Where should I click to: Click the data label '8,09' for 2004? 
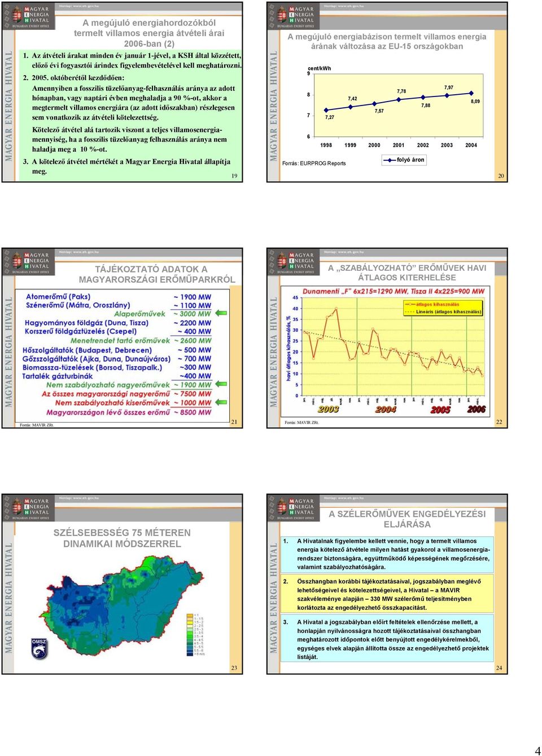click(x=475, y=102)
